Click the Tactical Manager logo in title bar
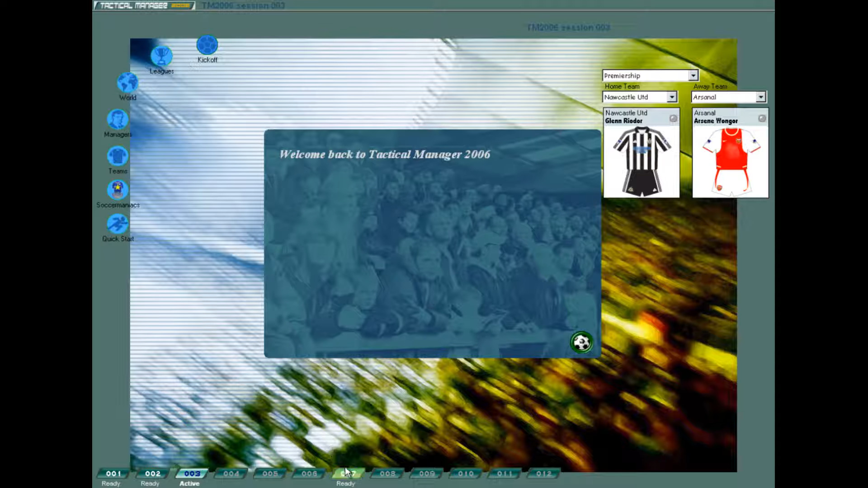Screen dimensions: 868x488 point(145,5)
